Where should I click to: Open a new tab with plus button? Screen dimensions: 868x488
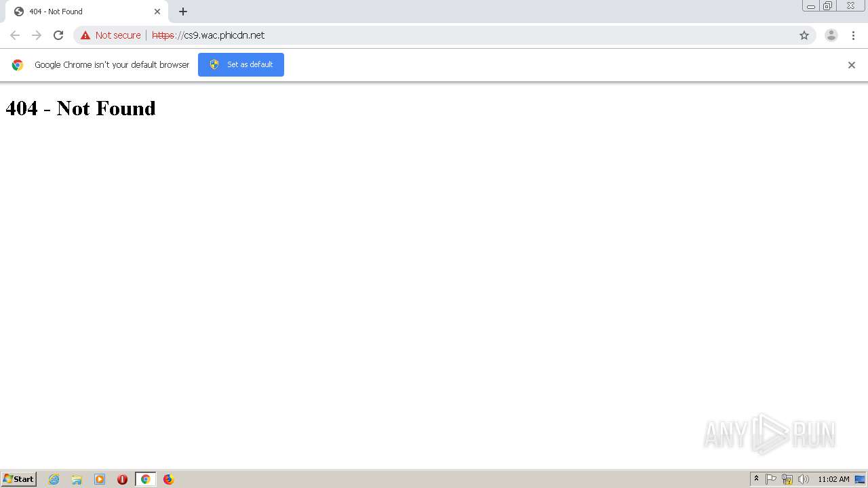click(183, 12)
